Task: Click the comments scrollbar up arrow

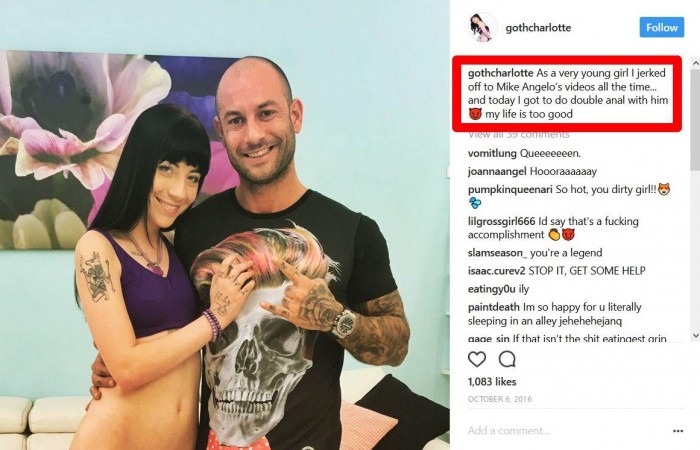Action: click(696, 63)
